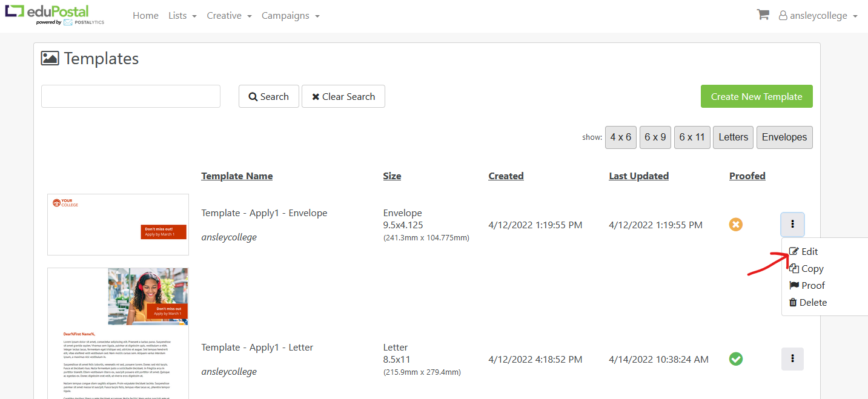
Task: Click the 4/12/2022 4:18:52 PM created date
Action: 535,359
